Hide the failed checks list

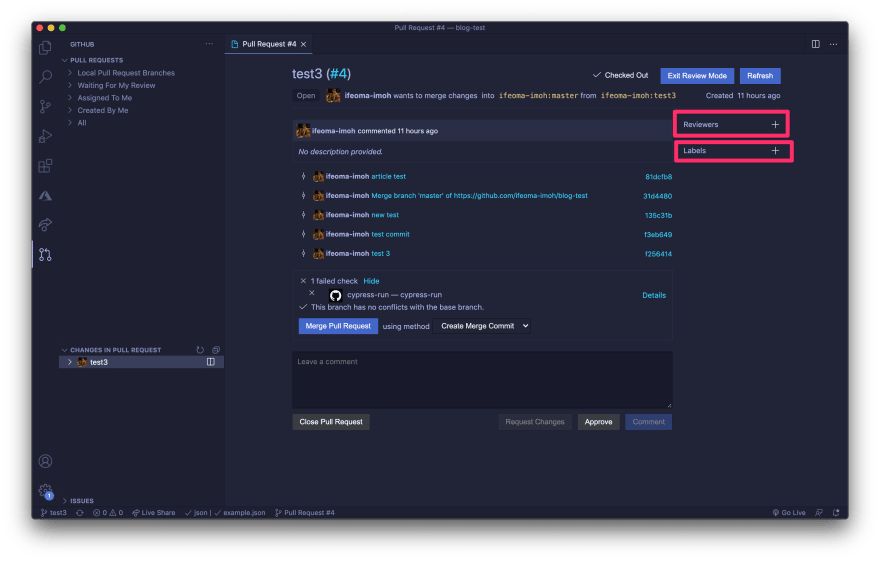tap(371, 281)
